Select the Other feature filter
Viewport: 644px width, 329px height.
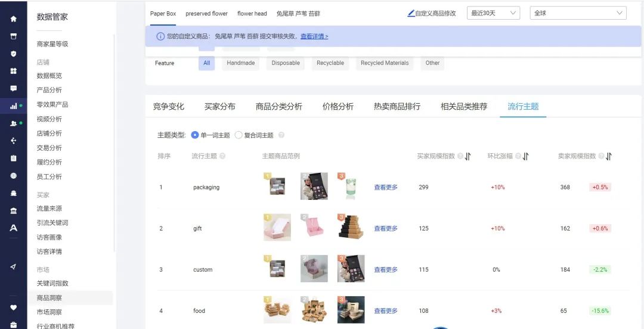pos(432,63)
